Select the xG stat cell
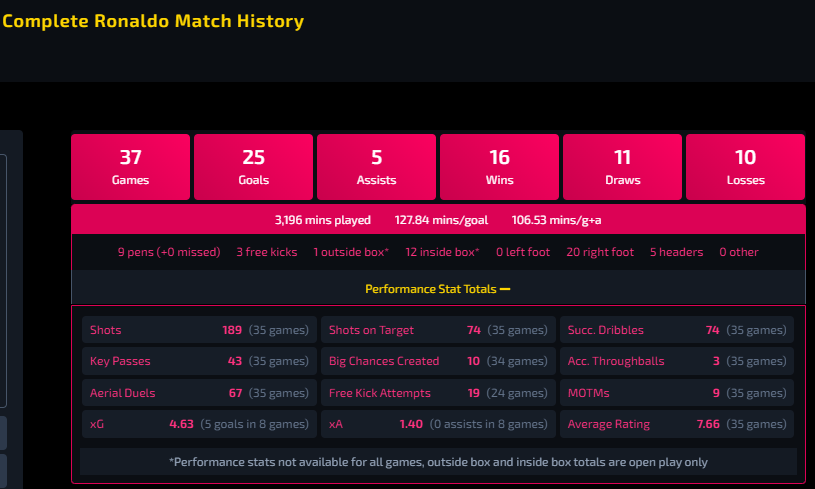 click(199, 424)
